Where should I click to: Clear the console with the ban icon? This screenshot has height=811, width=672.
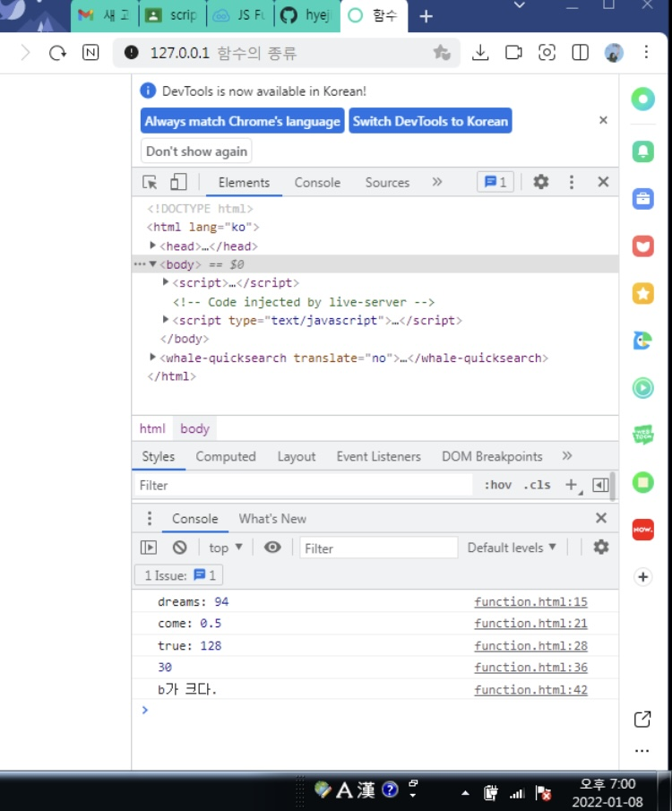pos(179,548)
